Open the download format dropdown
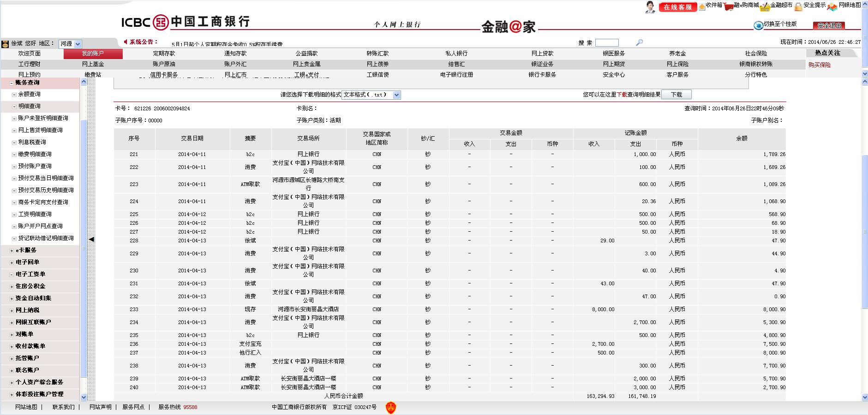This screenshot has width=868, height=415. pos(371,95)
